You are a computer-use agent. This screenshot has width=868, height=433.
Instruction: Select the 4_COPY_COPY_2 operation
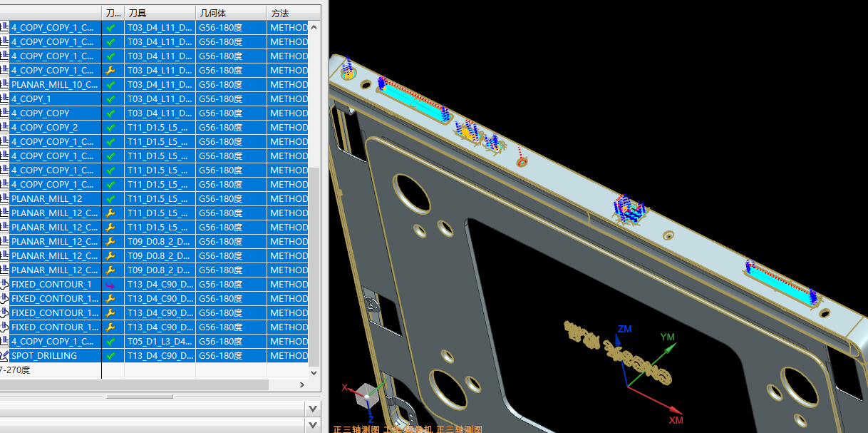coord(45,127)
